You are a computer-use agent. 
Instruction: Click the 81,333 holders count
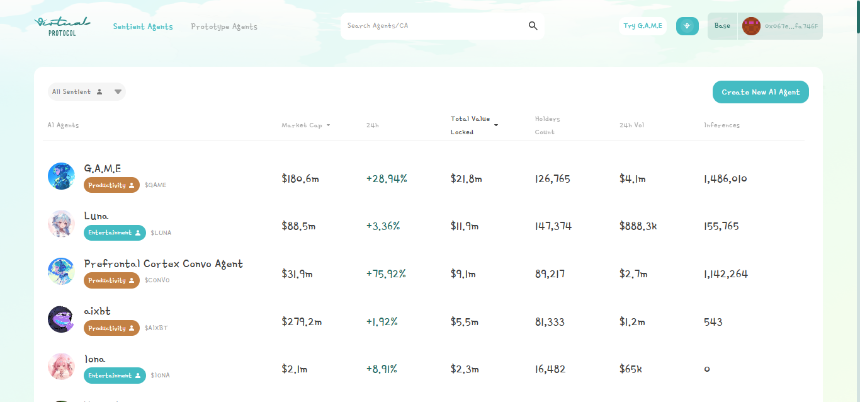coord(550,321)
